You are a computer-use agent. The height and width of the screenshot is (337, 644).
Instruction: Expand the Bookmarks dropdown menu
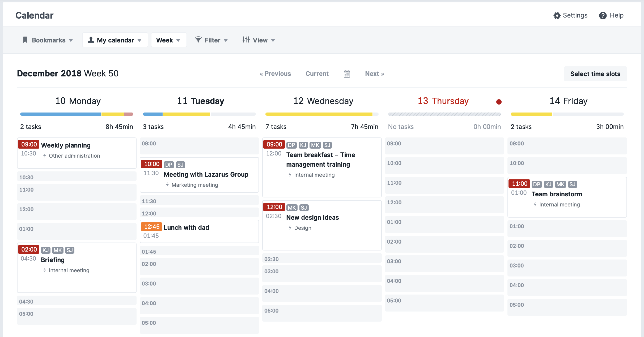point(48,40)
